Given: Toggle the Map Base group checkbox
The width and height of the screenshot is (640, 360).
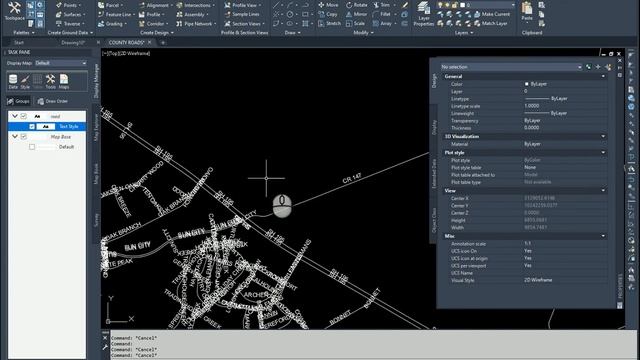Looking at the screenshot, I should (x=23, y=137).
